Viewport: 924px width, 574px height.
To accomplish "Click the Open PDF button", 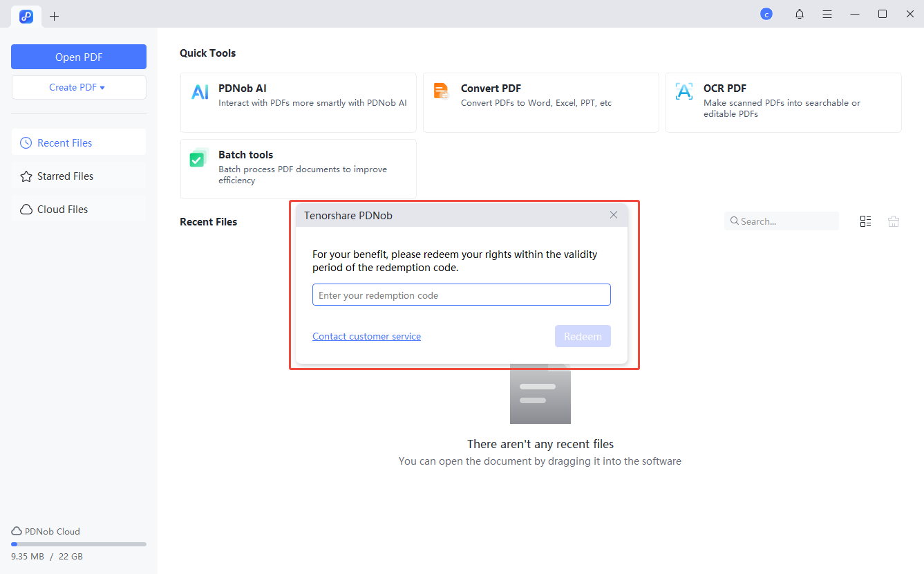I will coord(79,57).
